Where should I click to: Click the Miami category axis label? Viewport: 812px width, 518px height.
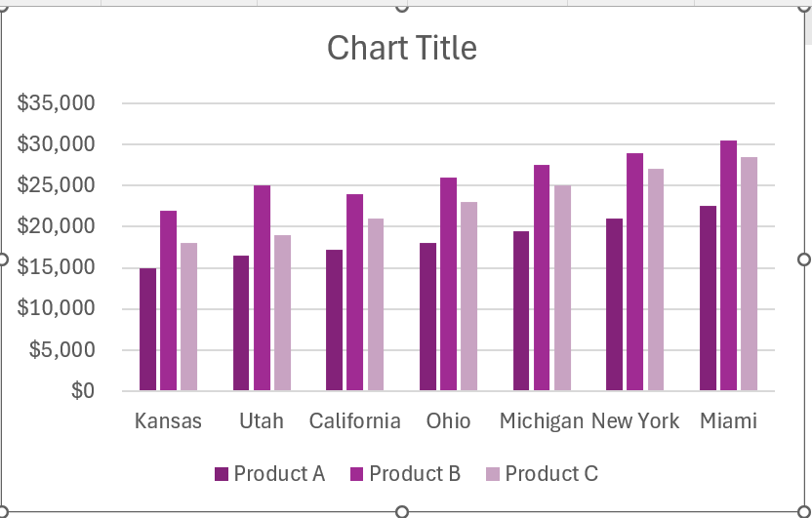[728, 421]
